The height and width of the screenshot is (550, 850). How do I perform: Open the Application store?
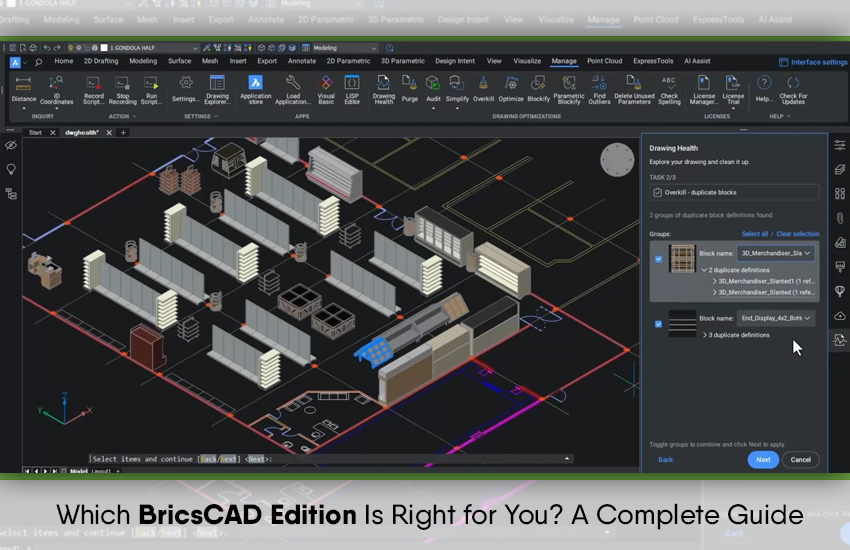pyautogui.click(x=255, y=90)
